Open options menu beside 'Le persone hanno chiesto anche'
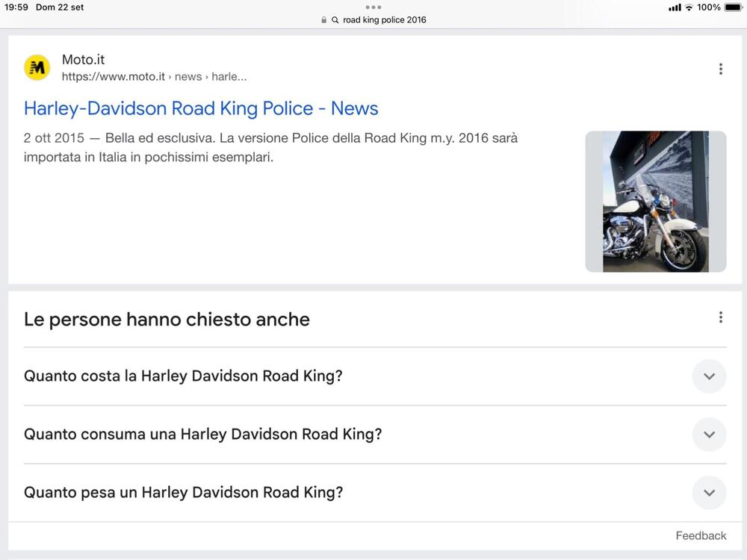The height and width of the screenshot is (560, 747). pyautogui.click(x=720, y=317)
